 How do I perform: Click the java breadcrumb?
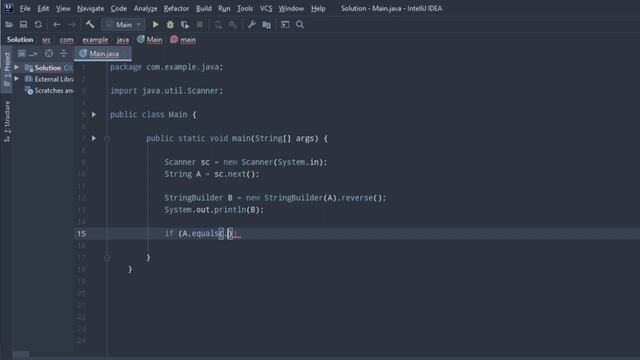123,40
